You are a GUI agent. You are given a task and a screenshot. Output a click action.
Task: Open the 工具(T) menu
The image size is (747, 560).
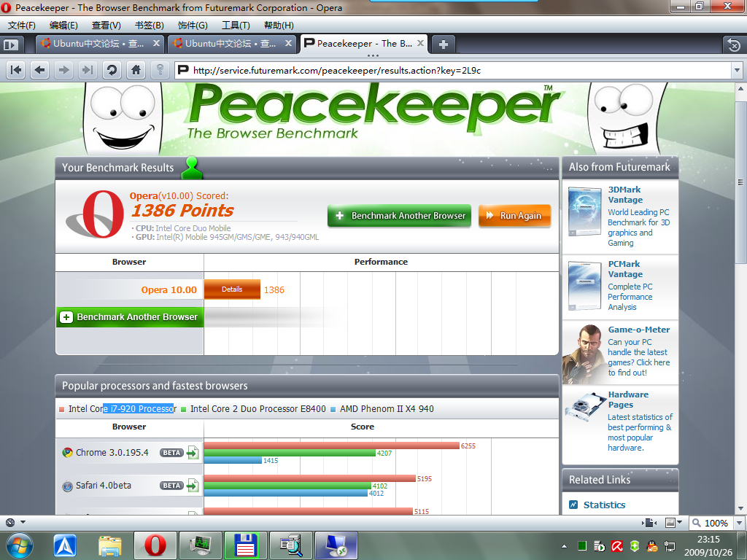click(x=236, y=26)
